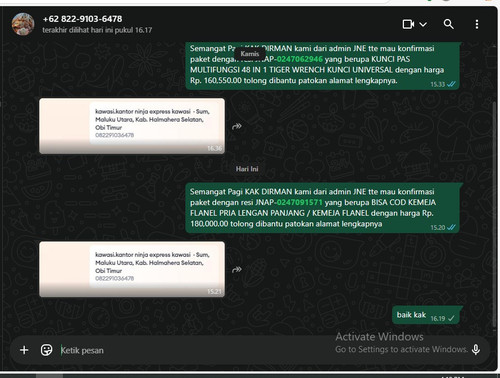Viewport: 500px width, 378px height.
Task: Forward the address image sent at 16.36
Action: [237, 126]
